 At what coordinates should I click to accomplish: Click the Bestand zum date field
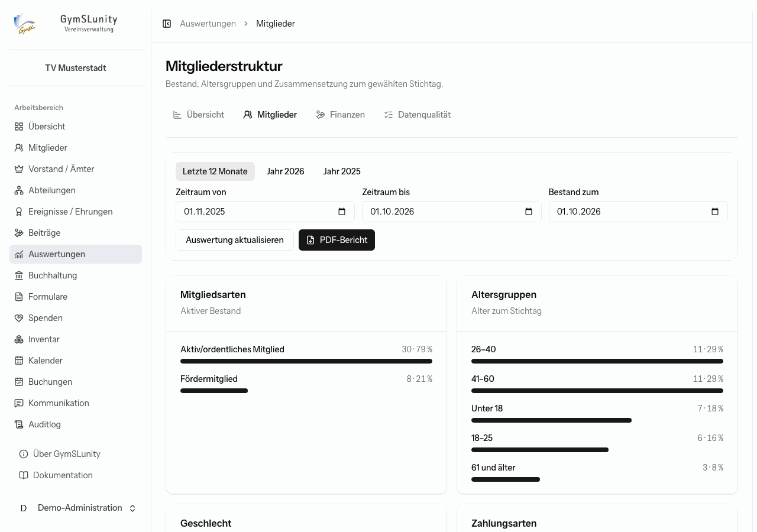(x=638, y=212)
